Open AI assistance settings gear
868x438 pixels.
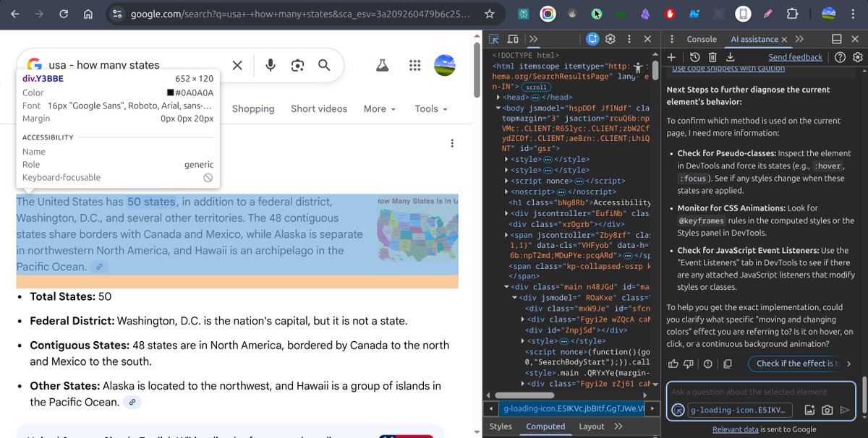coord(856,57)
